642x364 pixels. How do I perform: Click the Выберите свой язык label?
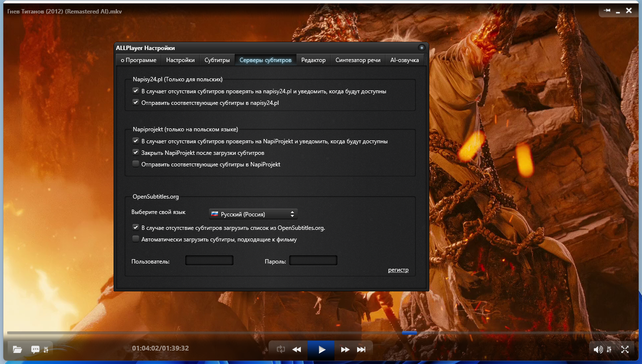pos(158,212)
